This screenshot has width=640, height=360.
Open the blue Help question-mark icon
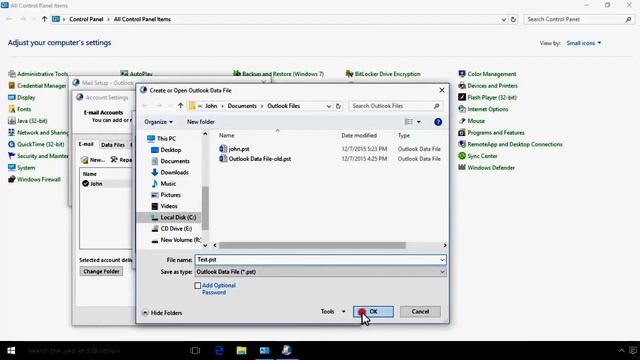coord(438,122)
